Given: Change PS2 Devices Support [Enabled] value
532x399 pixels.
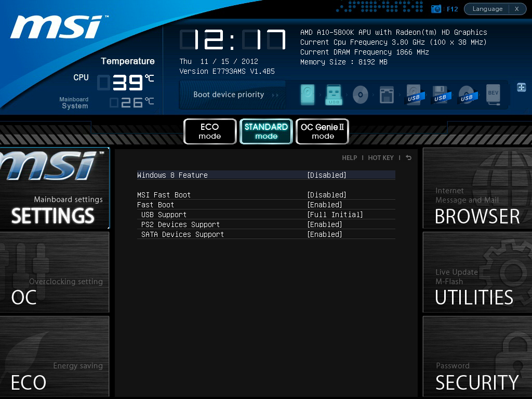Looking at the screenshot, I should pyautogui.click(x=325, y=224).
